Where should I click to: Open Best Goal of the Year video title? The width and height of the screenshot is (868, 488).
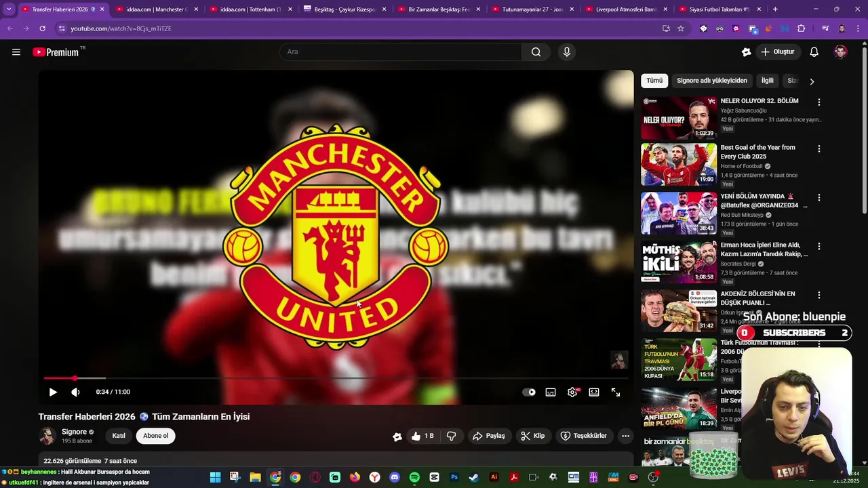[758, 152]
